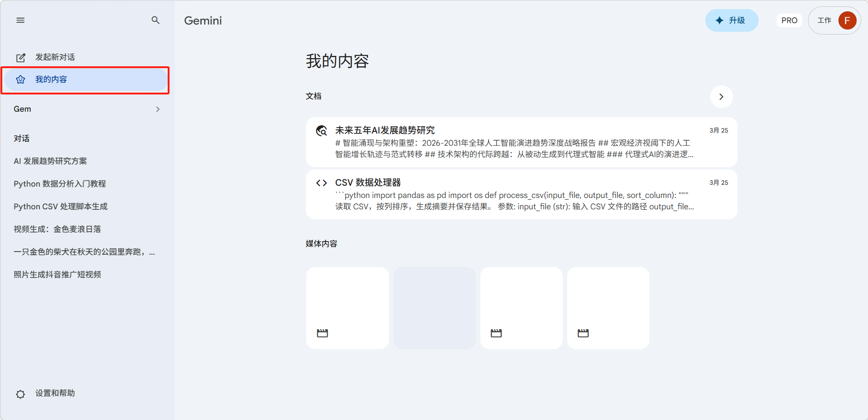868x420 pixels.
Task: Click the F profile avatar
Action: click(x=847, y=20)
